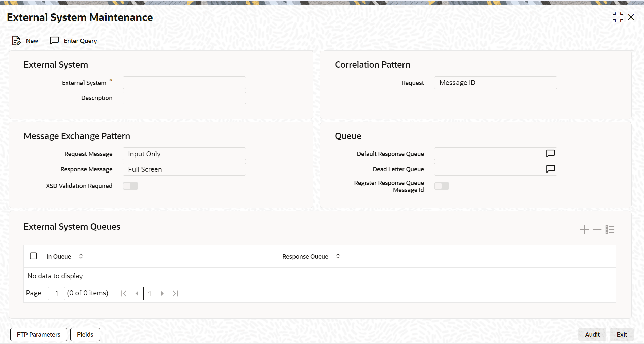Sort the table by Response Queue
Image resolution: width=644 pixels, height=344 pixels.
pyautogui.click(x=338, y=256)
